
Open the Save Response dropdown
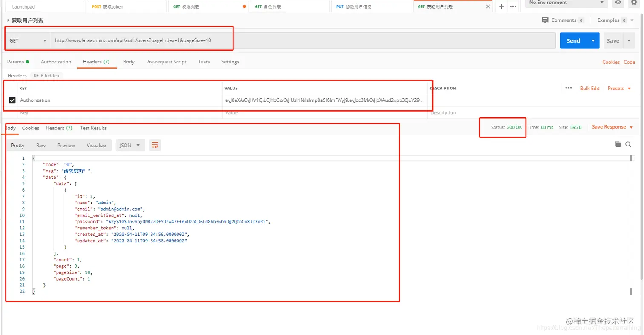coord(612,127)
